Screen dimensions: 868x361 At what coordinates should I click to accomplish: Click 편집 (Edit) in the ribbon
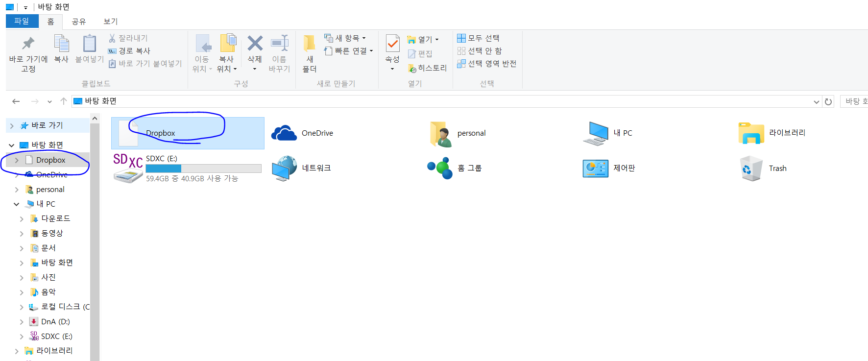tap(420, 54)
